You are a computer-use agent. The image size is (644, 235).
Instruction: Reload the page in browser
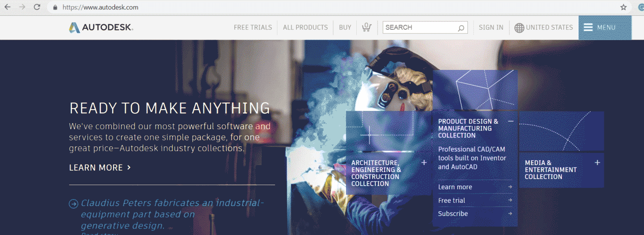pyautogui.click(x=37, y=7)
